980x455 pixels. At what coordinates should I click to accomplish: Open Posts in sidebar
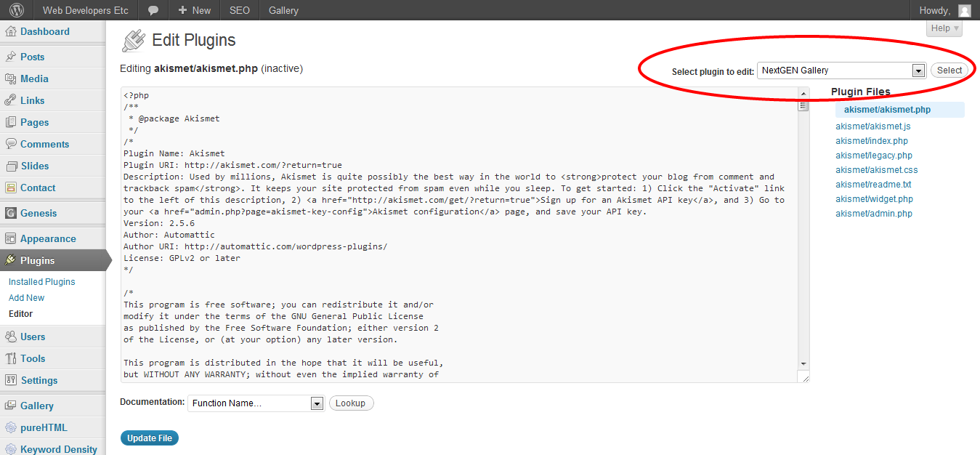(x=32, y=57)
